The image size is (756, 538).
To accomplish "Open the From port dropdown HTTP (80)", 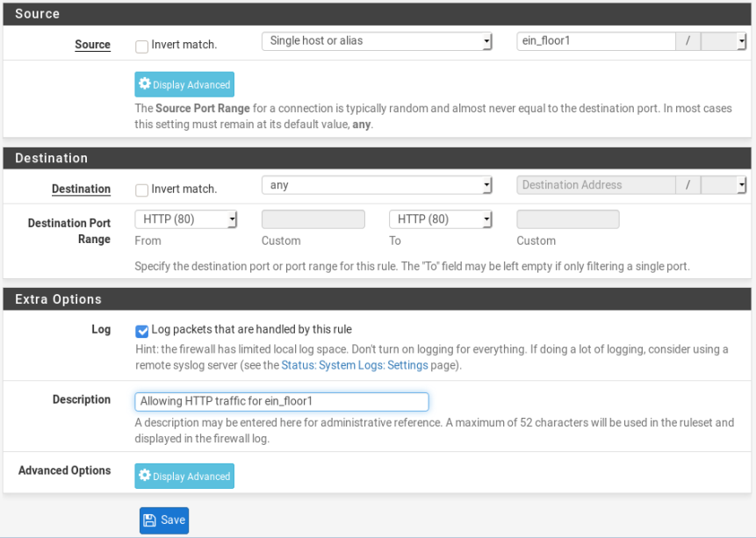I will 185,219.
